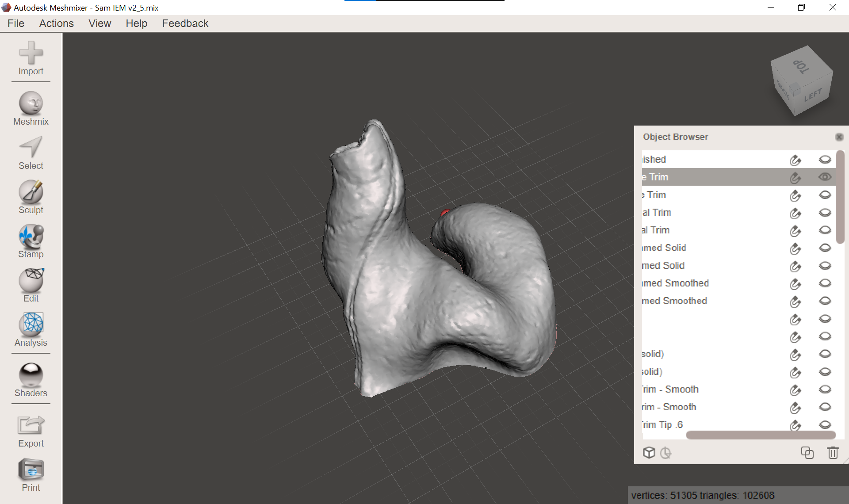Screen dimensions: 849x504
Task: Delete the selected object with the trash icon
Action: click(833, 453)
